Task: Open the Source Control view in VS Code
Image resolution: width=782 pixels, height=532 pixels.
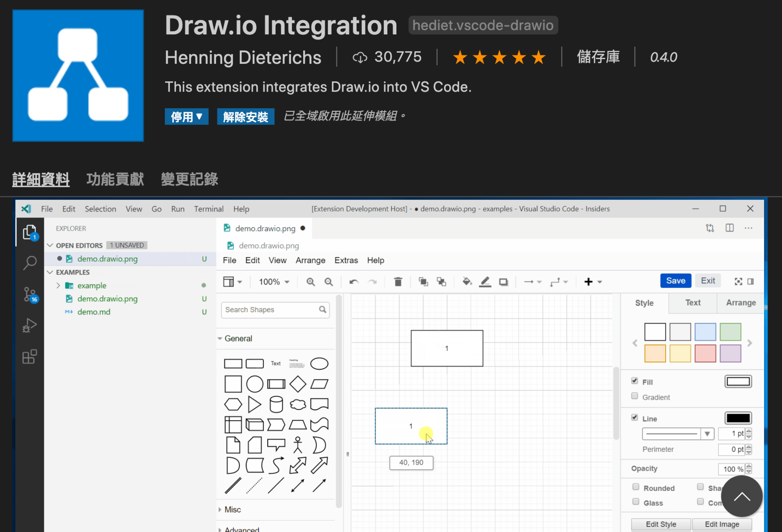Action: click(30, 294)
